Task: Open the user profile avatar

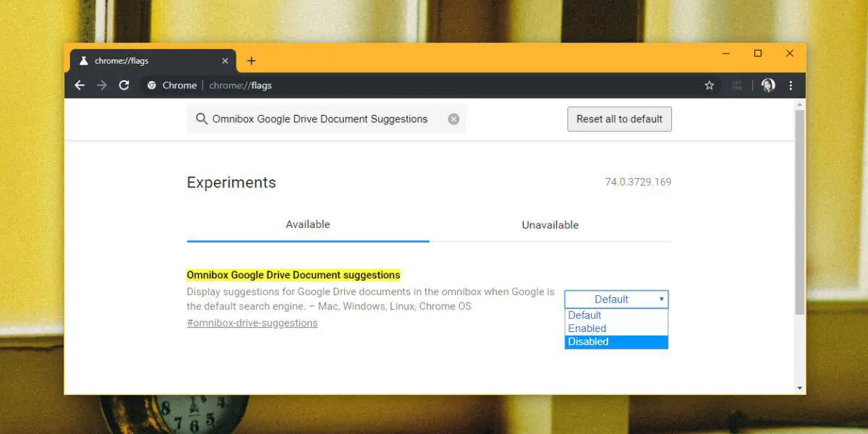Action: [x=768, y=85]
